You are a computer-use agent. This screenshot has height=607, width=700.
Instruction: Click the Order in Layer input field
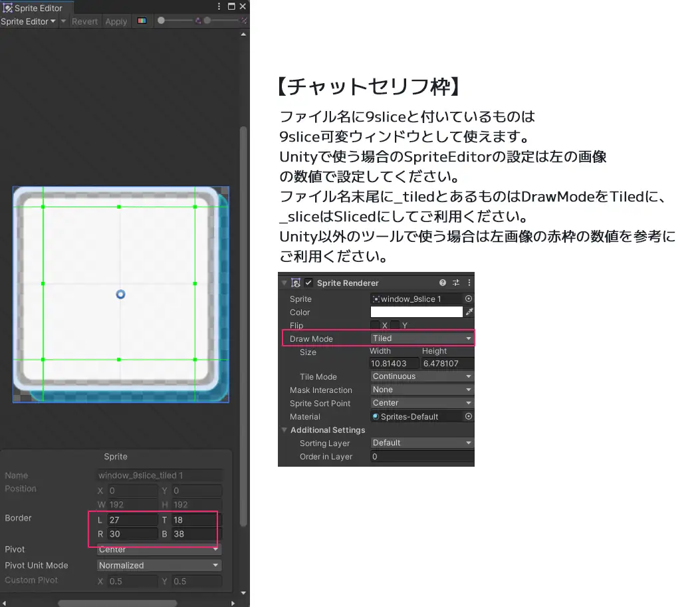(421, 457)
